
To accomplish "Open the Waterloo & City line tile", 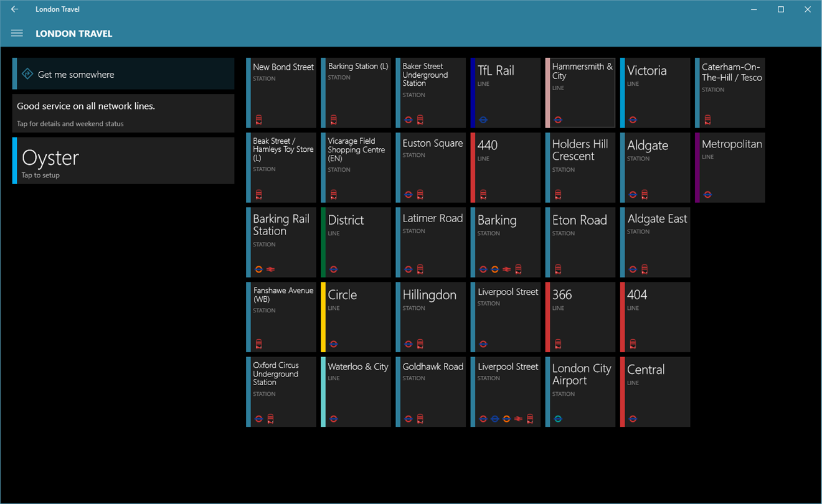I will pyautogui.click(x=356, y=392).
